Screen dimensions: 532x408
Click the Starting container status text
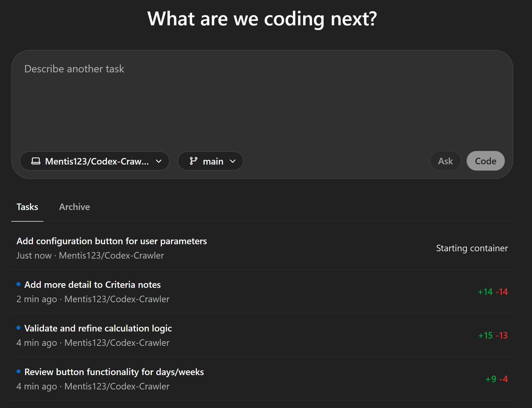pos(472,249)
